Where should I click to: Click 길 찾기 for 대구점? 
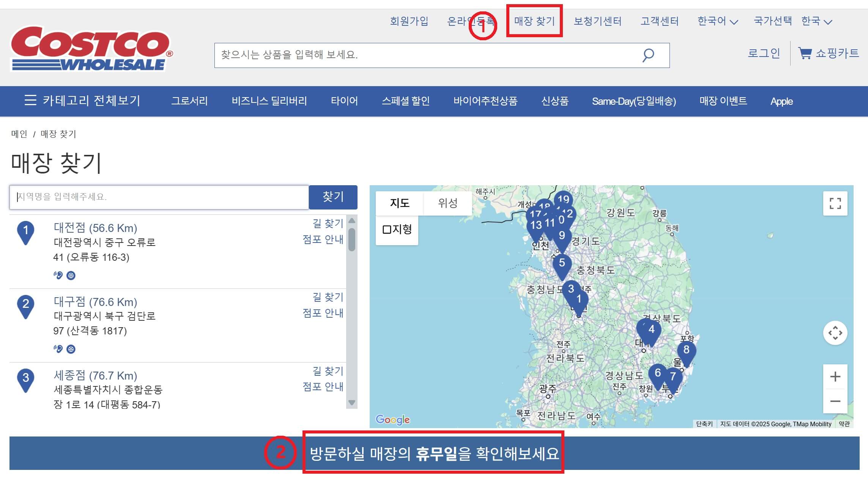[328, 297]
